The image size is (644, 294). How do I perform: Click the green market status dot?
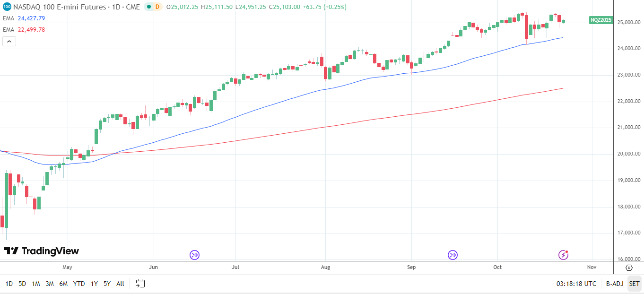coord(149,7)
